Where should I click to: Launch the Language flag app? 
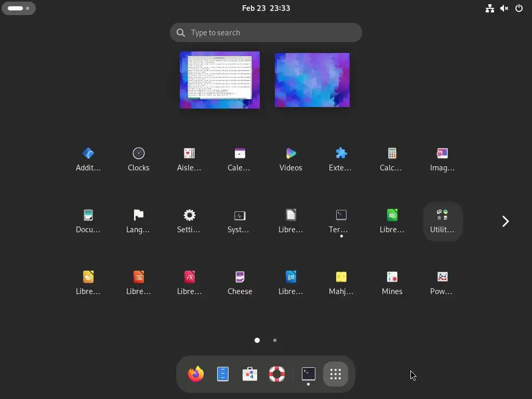click(138, 221)
